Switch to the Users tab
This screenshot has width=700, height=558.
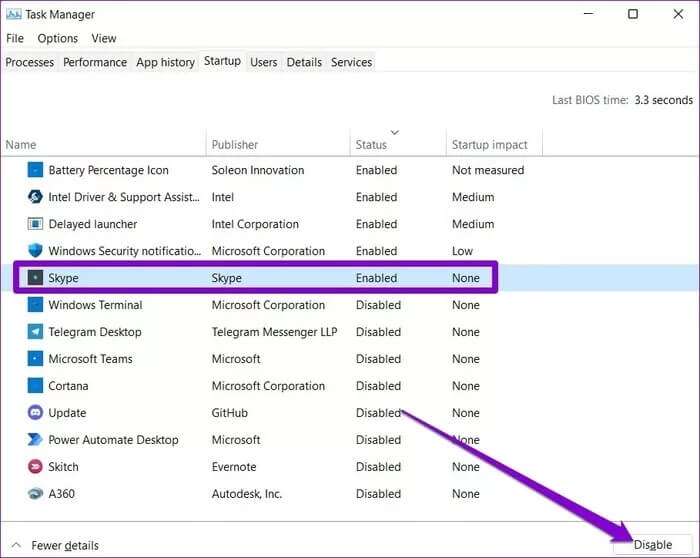pos(263,62)
